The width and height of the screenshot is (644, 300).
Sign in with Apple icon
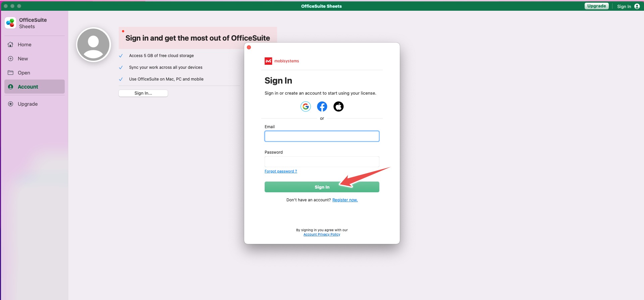(x=338, y=107)
